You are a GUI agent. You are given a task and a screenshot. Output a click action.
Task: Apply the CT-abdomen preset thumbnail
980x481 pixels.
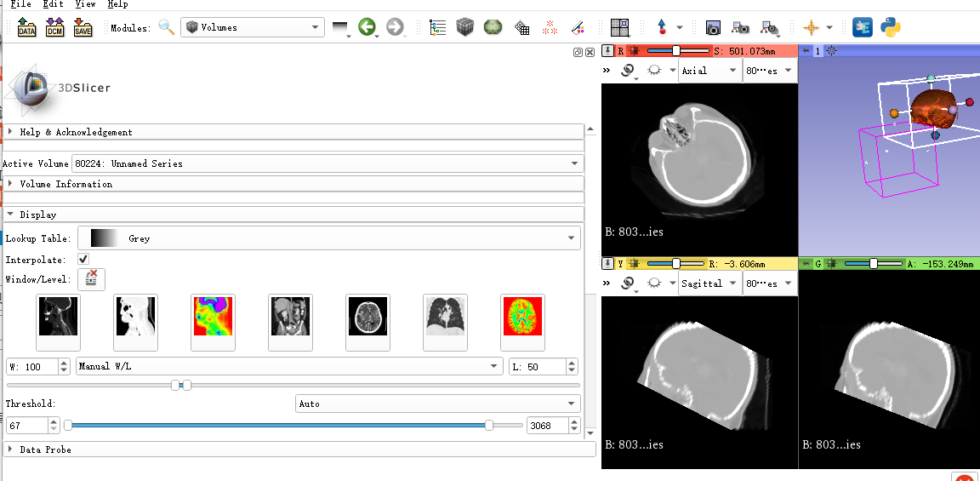click(291, 322)
